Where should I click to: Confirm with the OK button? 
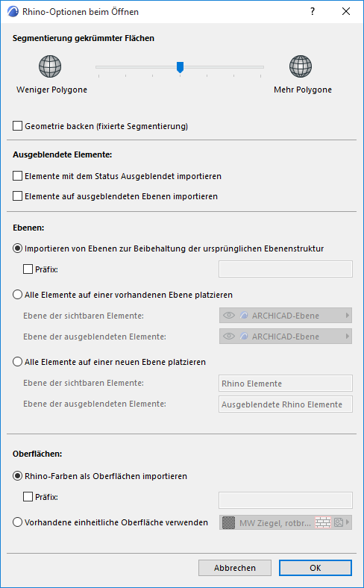(316, 568)
